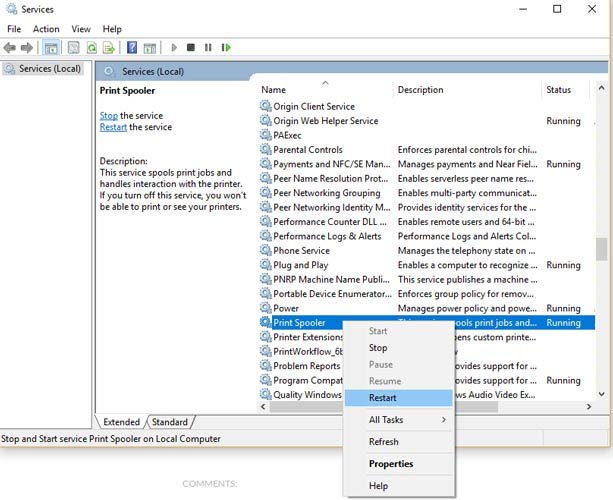
Task: Choose Restart in the context menu
Action: 382,398
